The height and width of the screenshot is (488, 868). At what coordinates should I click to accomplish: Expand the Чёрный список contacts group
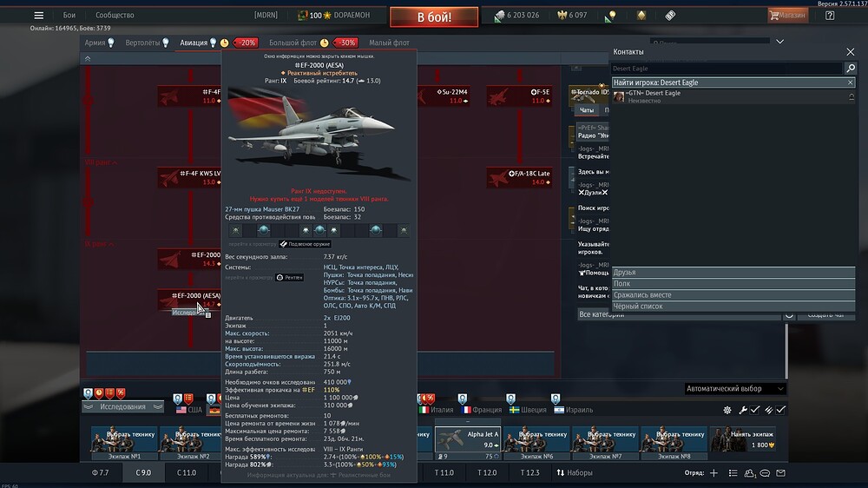pos(733,307)
